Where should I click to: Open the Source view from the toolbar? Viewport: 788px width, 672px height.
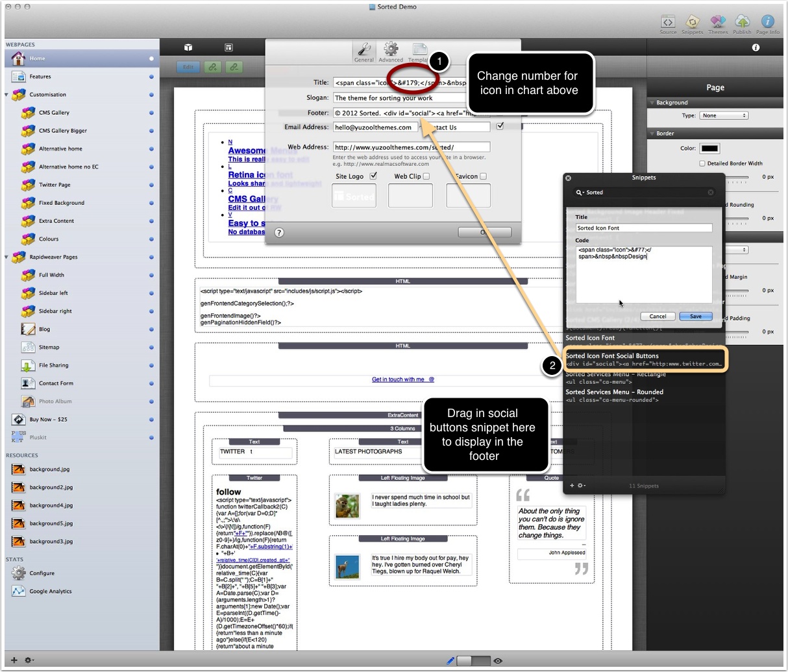click(668, 22)
